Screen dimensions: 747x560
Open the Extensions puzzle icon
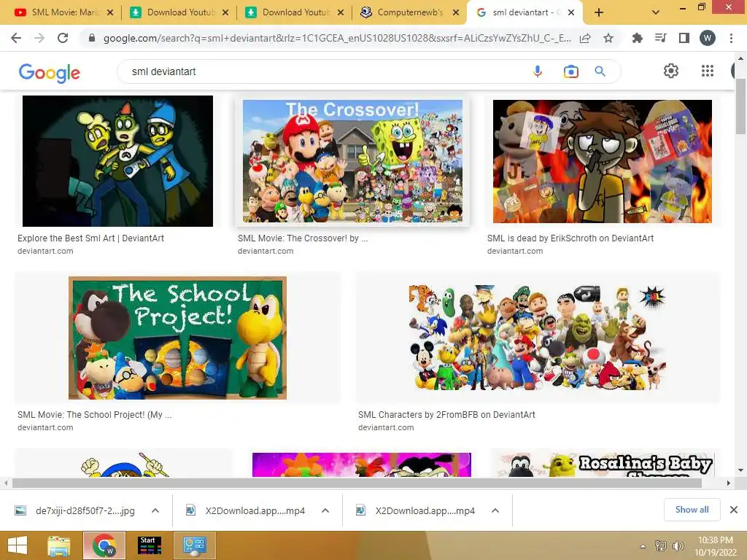coord(637,38)
